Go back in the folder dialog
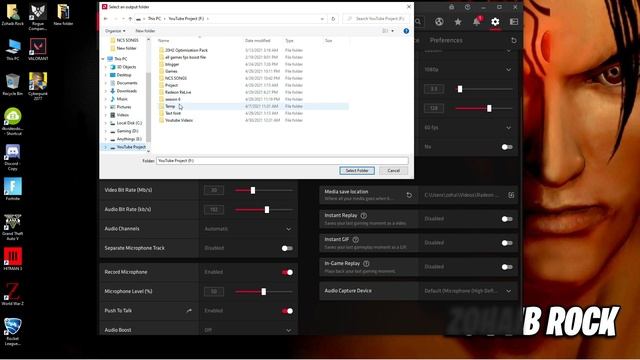 coord(106,19)
